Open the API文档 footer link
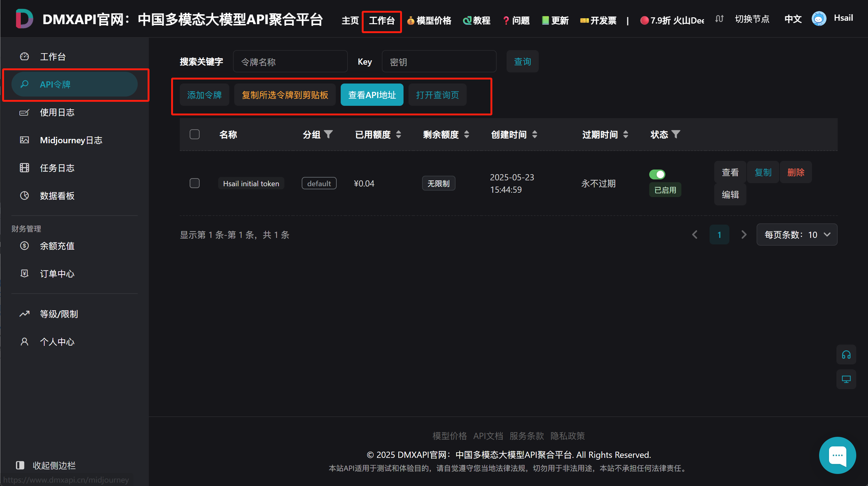This screenshot has width=868, height=486. pyautogui.click(x=488, y=436)
